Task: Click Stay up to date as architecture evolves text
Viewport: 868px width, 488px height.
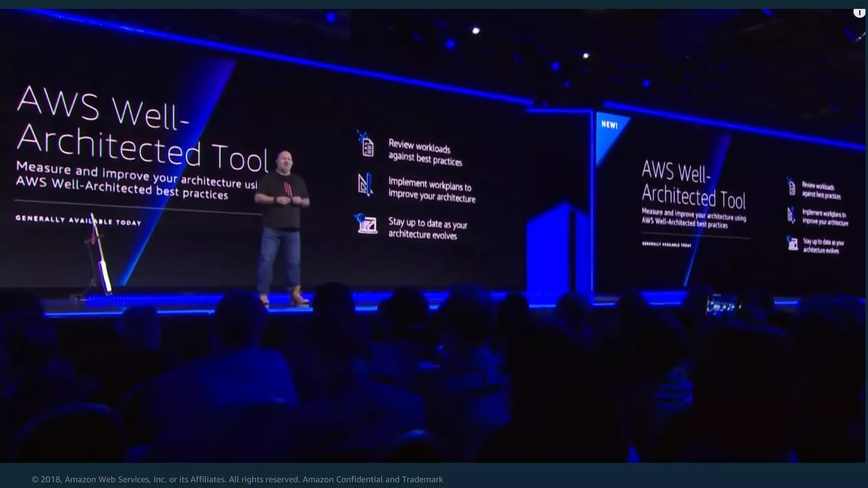Action: point(427,228)
